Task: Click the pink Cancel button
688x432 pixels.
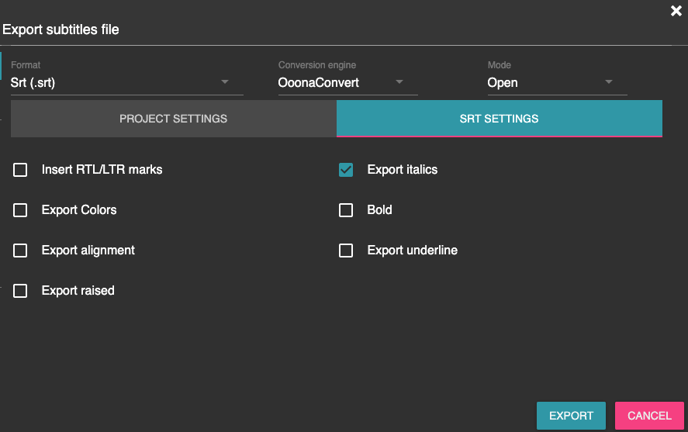Action: (x=649, y=415)
